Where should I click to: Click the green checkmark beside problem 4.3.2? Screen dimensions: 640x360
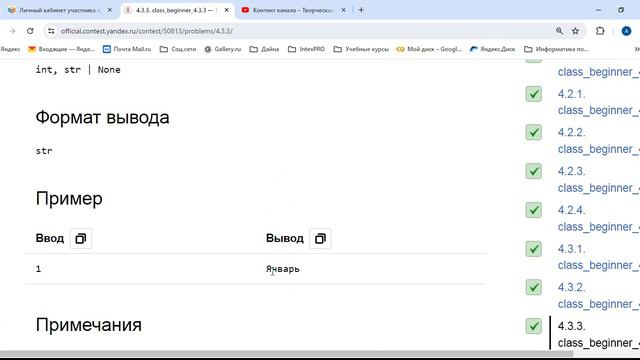tap(533, 287)
